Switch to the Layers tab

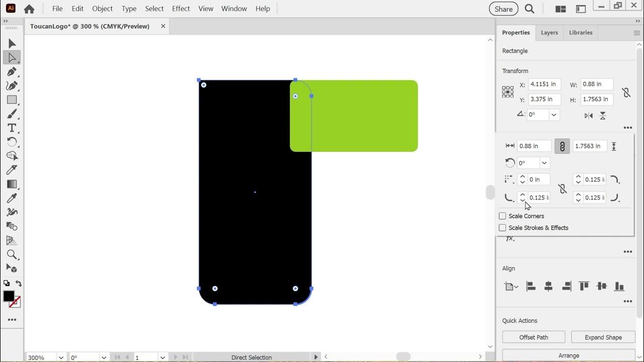tap(549, 33)
